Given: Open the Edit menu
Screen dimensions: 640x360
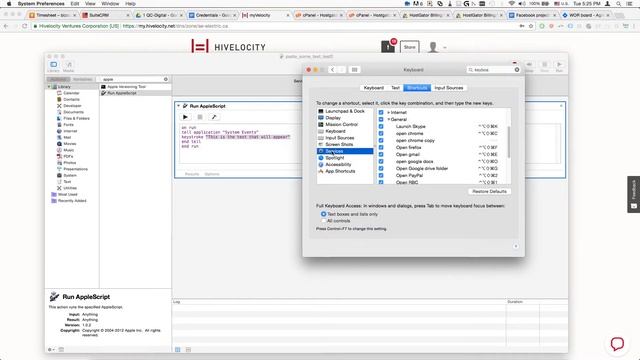Looking at the screenshot, I should [x=75, y=4].
